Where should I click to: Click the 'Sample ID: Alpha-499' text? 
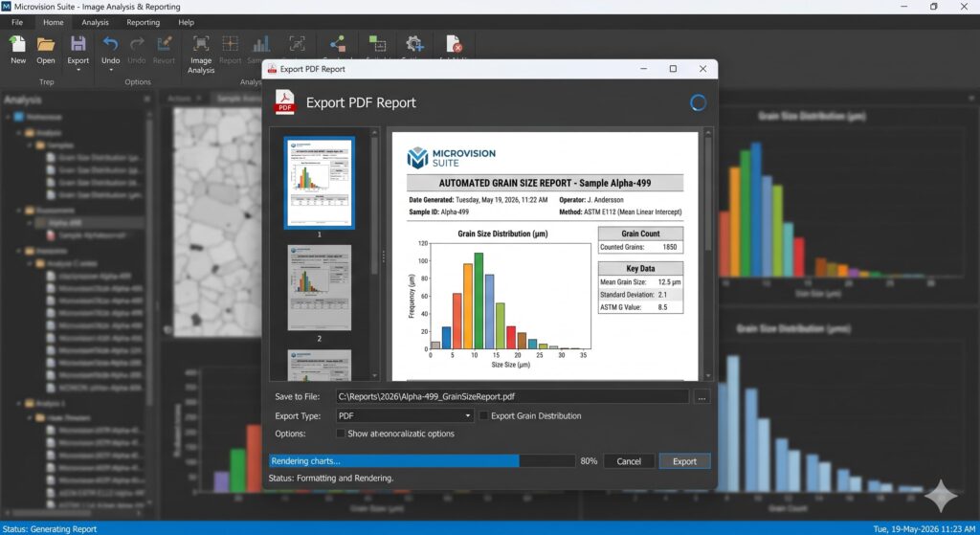[x=438, y=212]
